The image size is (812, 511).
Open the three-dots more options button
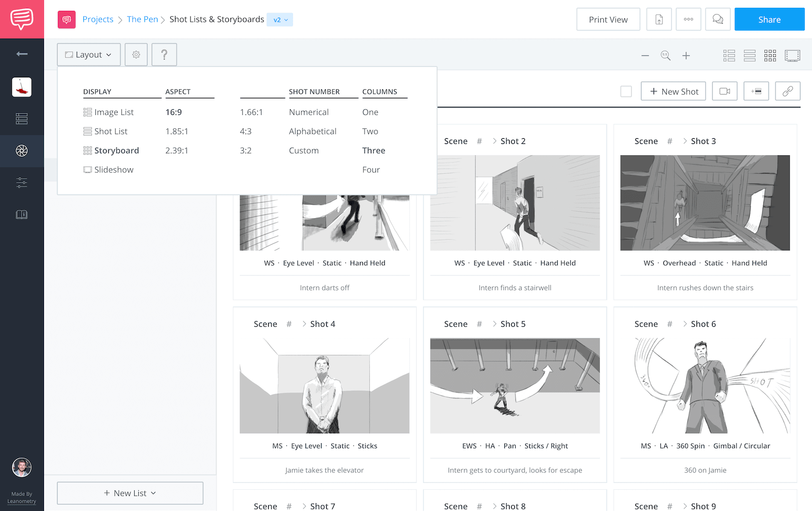pos(688,20)
